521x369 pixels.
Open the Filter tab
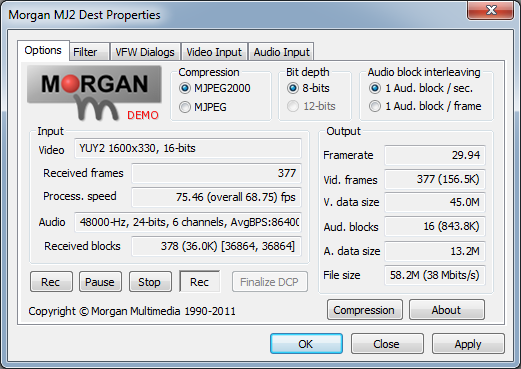point(89,52)
